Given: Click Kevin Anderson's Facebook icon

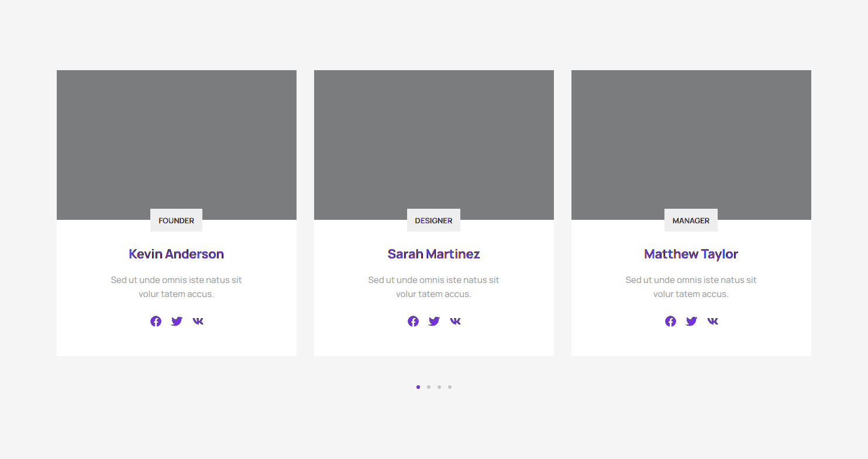Looking at the screenshot, I should (x=156, y=321).
